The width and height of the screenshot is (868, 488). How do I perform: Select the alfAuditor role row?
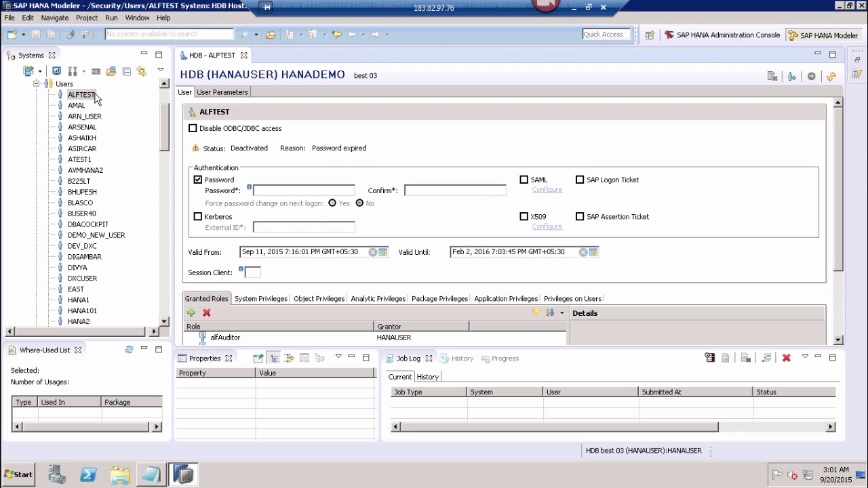pyautogui.click(x=375, y=338)
